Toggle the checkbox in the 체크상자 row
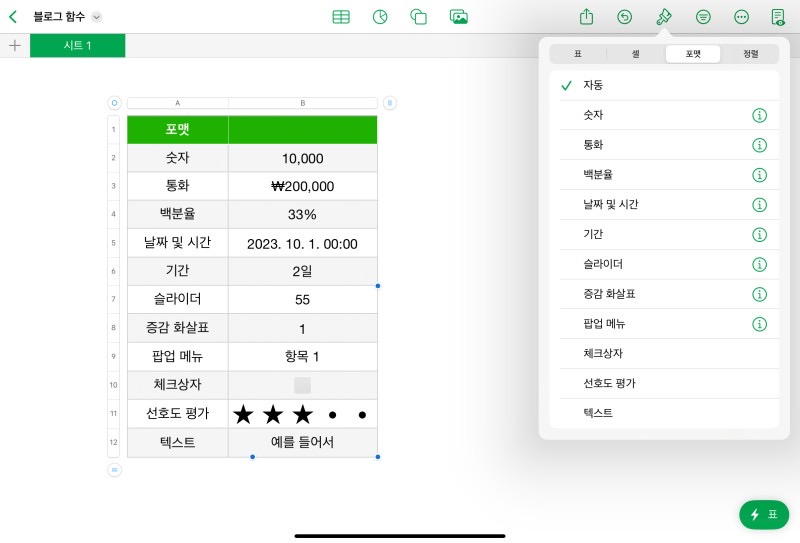The height and width of the screenshot is (543, 800). pyautogui.click(x=303, y=385)
